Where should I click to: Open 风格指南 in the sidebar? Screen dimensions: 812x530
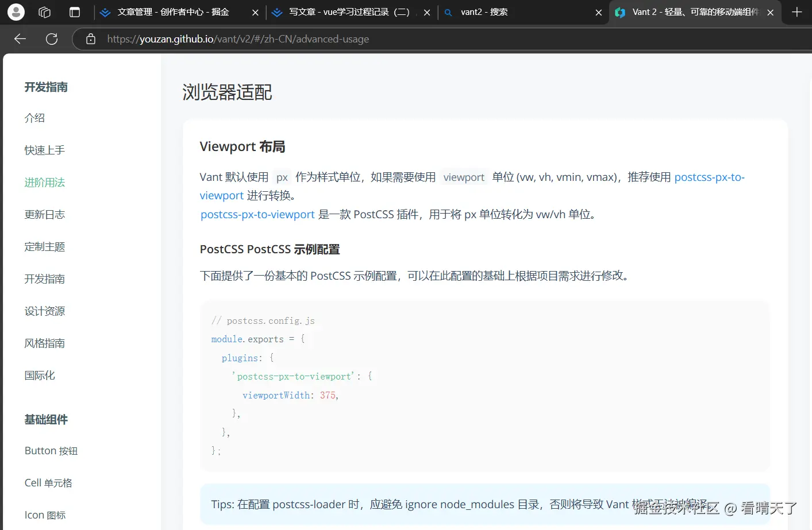coord(44,343)
